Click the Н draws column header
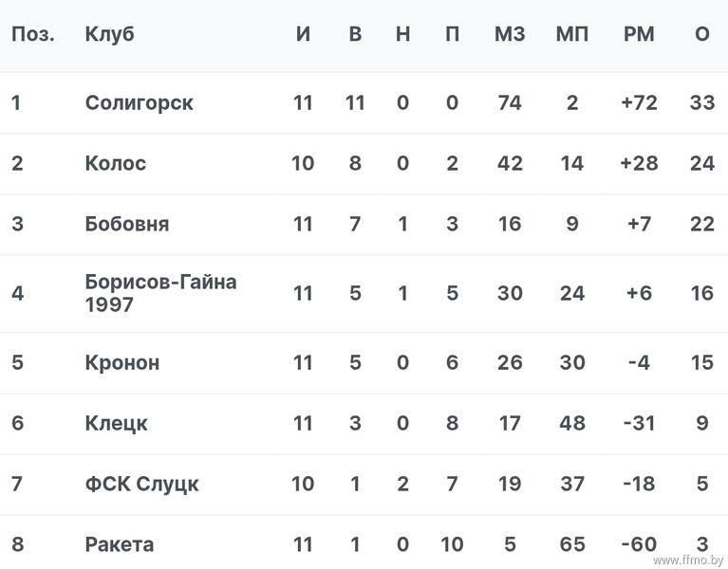 pos(403,34)
